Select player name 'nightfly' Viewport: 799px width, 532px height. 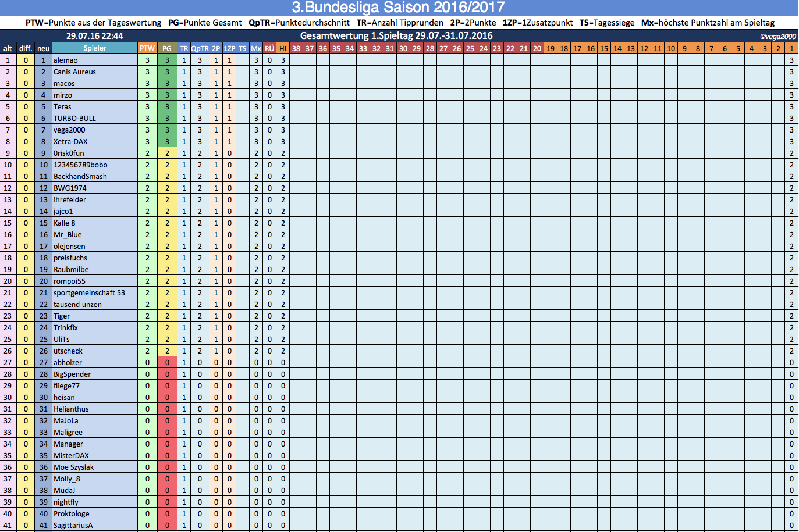66,502
